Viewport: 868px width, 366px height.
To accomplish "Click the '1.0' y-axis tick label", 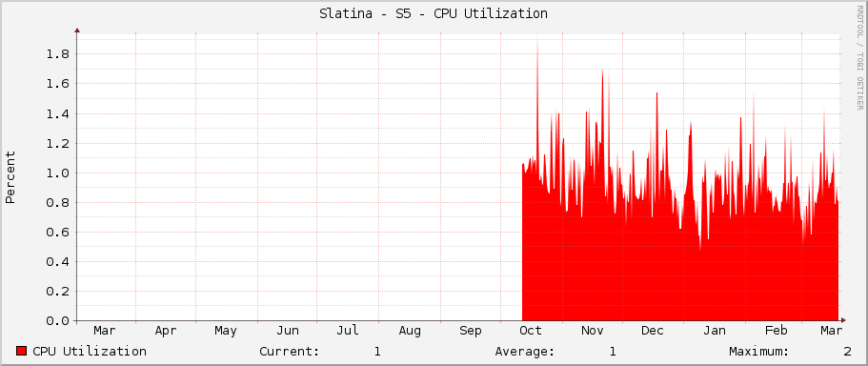I will point(57,173).
